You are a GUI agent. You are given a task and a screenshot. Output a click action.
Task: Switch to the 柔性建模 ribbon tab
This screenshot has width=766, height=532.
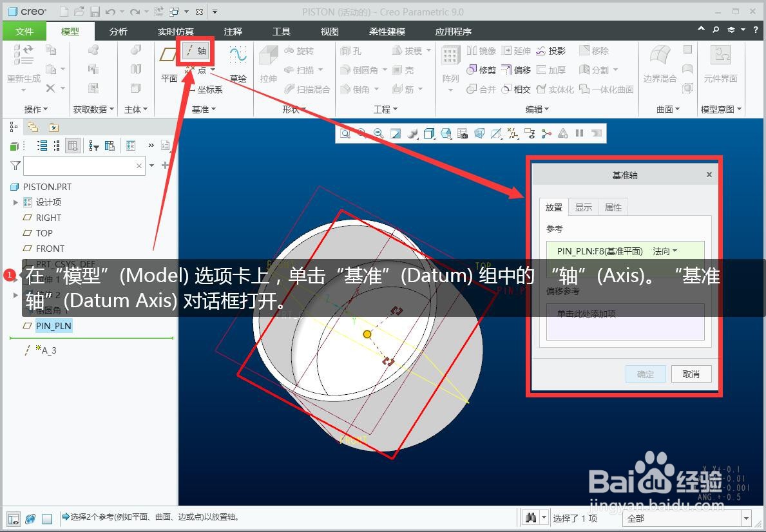click(x=387, y=32)
